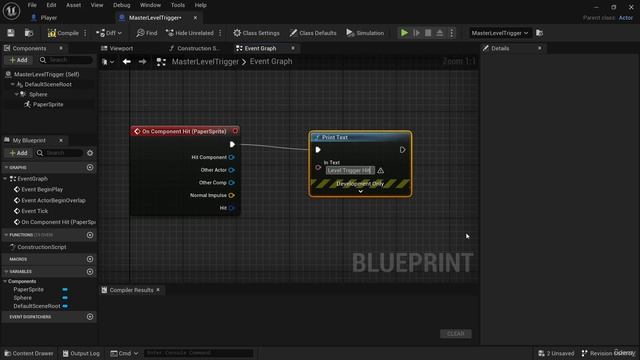Viewport: 640px width, 360px height.
Task: Select the ConstructionScript function
Action: click(x=42, y=247)
